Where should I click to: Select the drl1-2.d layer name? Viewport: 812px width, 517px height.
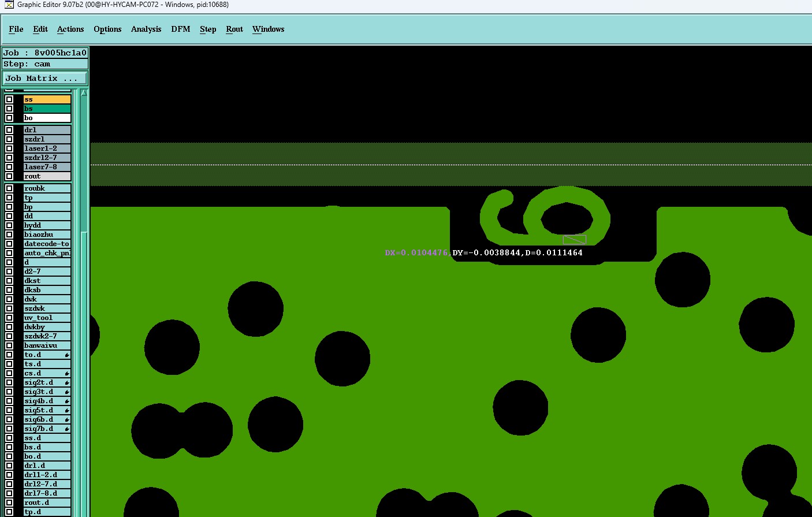[47, 475]
